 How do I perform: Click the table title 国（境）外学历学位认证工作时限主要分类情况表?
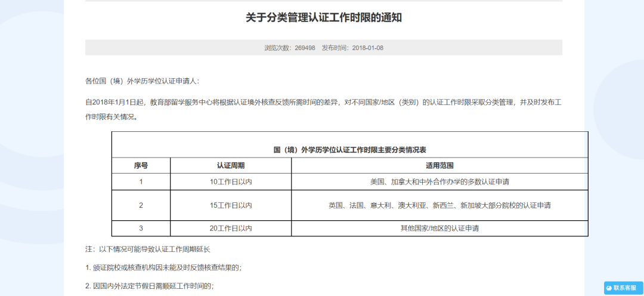(350, 150)
